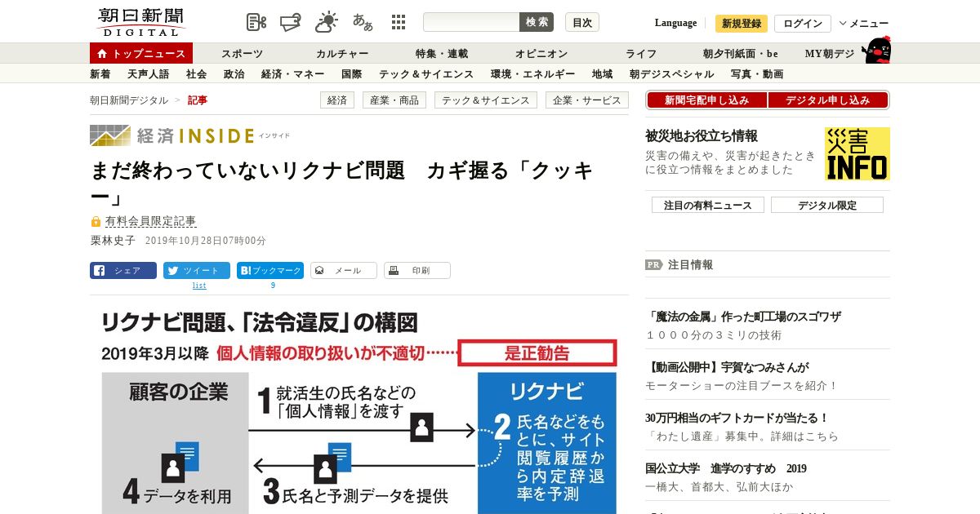Click the 産業・商品 category tag
The image size is (980, 514).
[394, 100]
